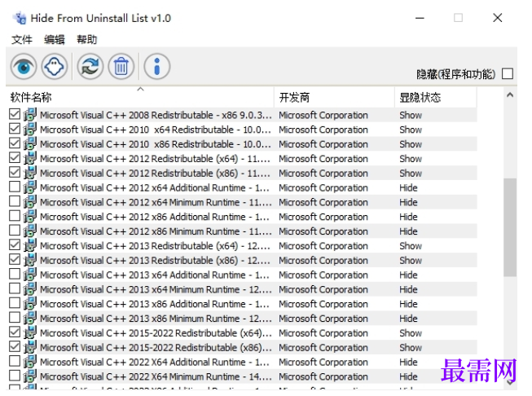
Task: Uncheck Visual C++ 2015-2022 Redistributable (x64) checkbox
Action: point(15,332)
